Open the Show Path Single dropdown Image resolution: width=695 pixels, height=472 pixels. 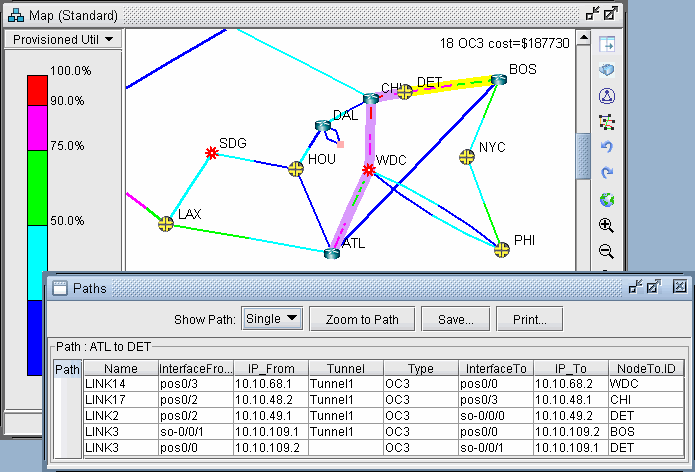pos(272,319)
